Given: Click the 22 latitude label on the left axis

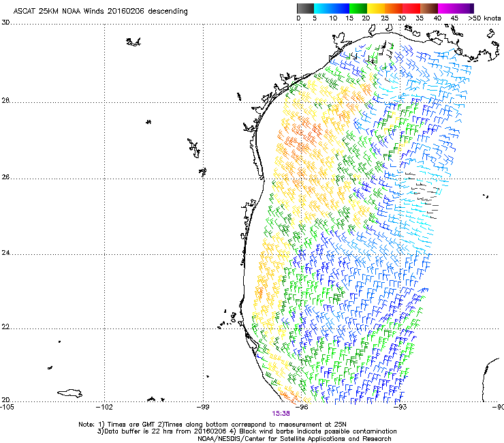Looking at the screenshot, I should coord(5,328).
